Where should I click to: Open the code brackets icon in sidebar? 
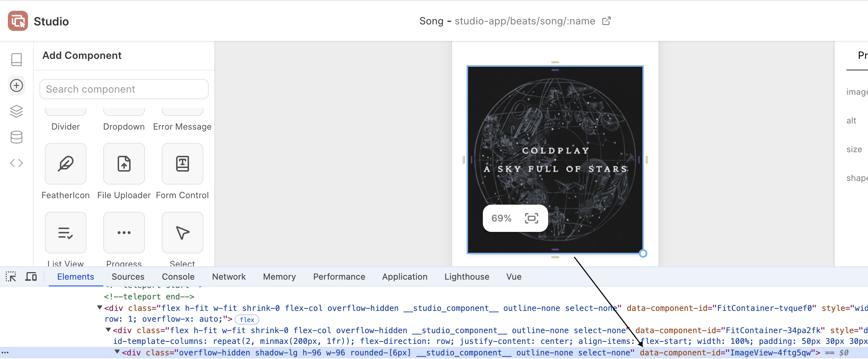coord(16,163)
